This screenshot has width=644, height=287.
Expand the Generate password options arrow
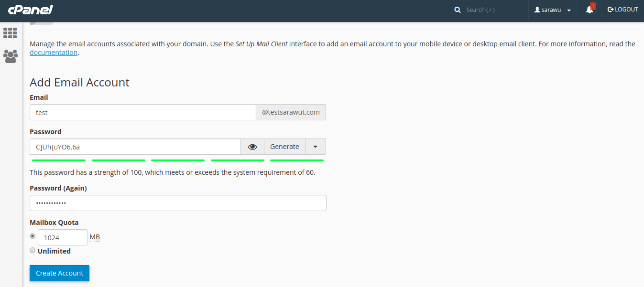click(316, 147)
